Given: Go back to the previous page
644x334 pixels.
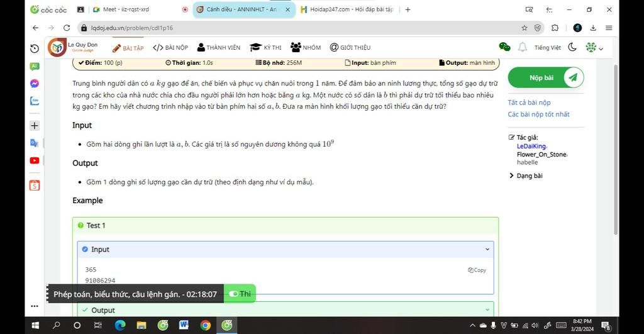Looking at the screenshot, I should pyautogui.click(x=35, y=28).
